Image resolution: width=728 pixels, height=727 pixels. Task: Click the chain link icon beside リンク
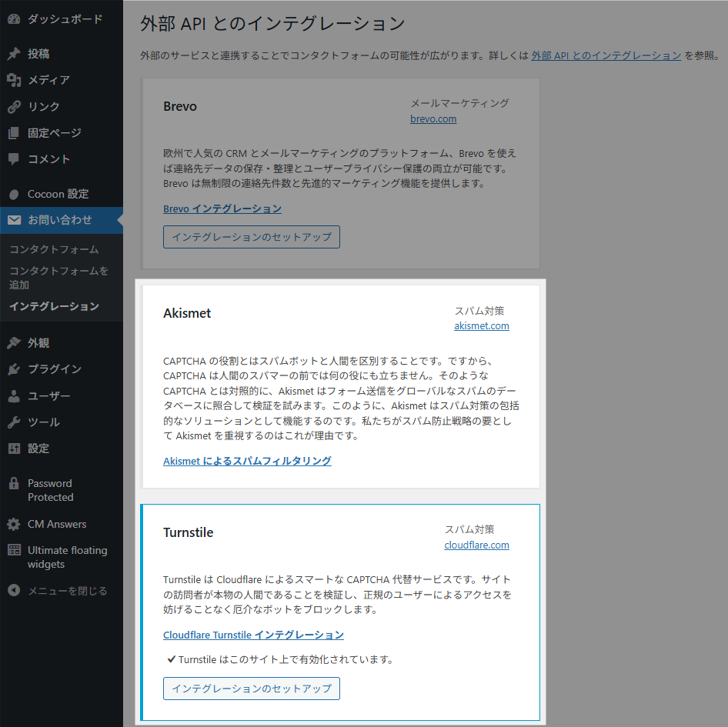[x=14, y=107]
